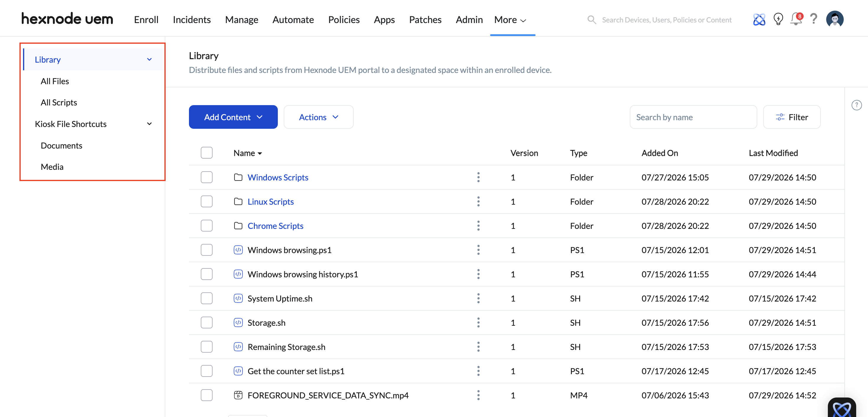Check the Chrome Scripts row checkbox

(207, 226)
